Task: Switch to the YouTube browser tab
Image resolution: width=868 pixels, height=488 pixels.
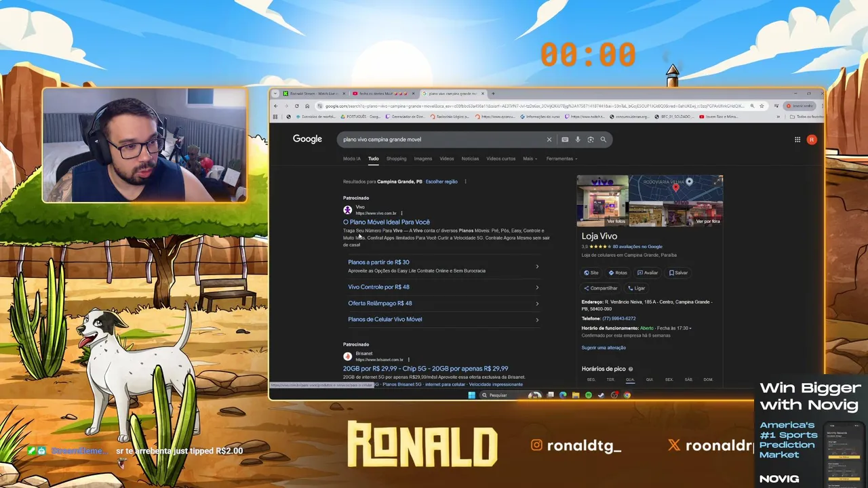Action: point(384,94)
